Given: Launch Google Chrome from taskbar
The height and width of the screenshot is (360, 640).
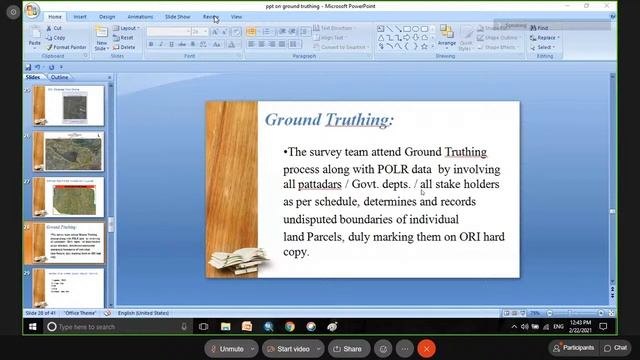Looking at the screenshot, I should click(290, 327).
